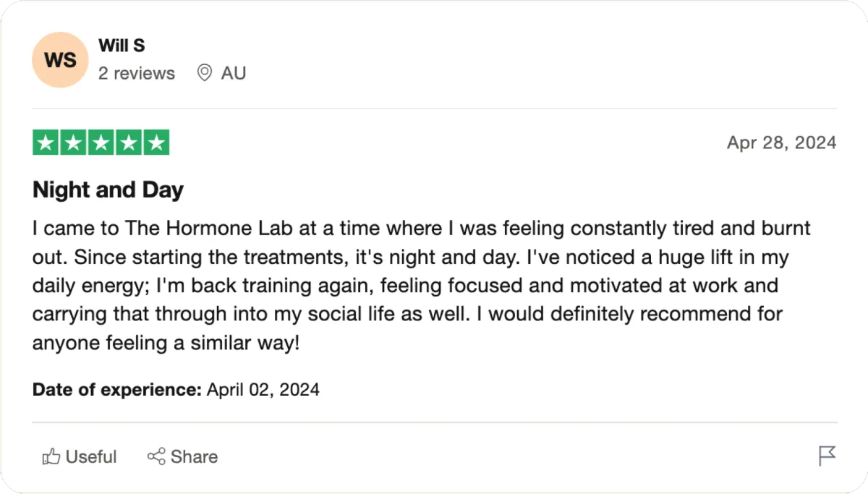Click the second green rating star
The height and width of the screenshot is (494, 868).
74,142
